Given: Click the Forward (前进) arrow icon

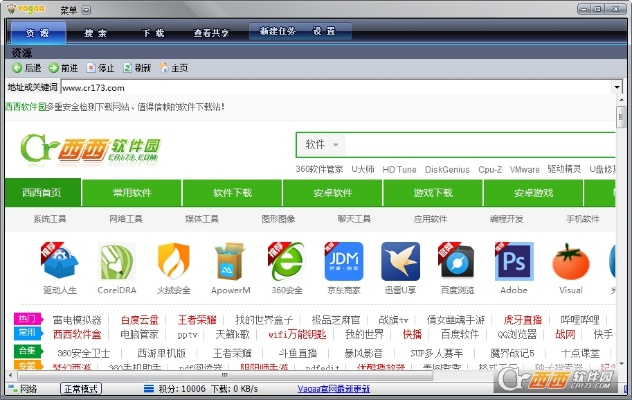Looking at the screenshot, I should point(54,68).
